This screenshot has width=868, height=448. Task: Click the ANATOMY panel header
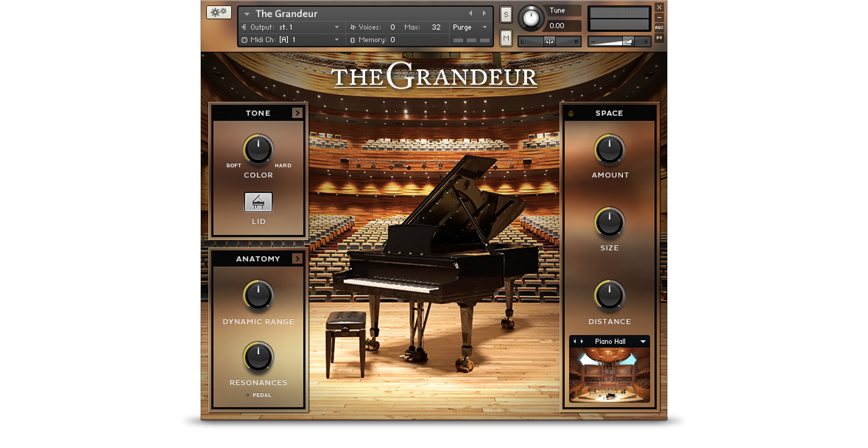click(x=258, y=259)
